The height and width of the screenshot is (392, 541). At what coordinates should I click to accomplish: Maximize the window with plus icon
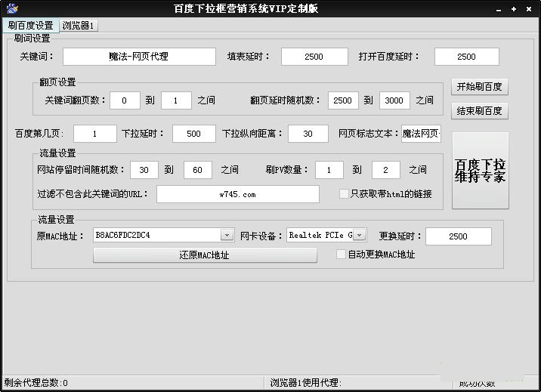tap(514, 9)
